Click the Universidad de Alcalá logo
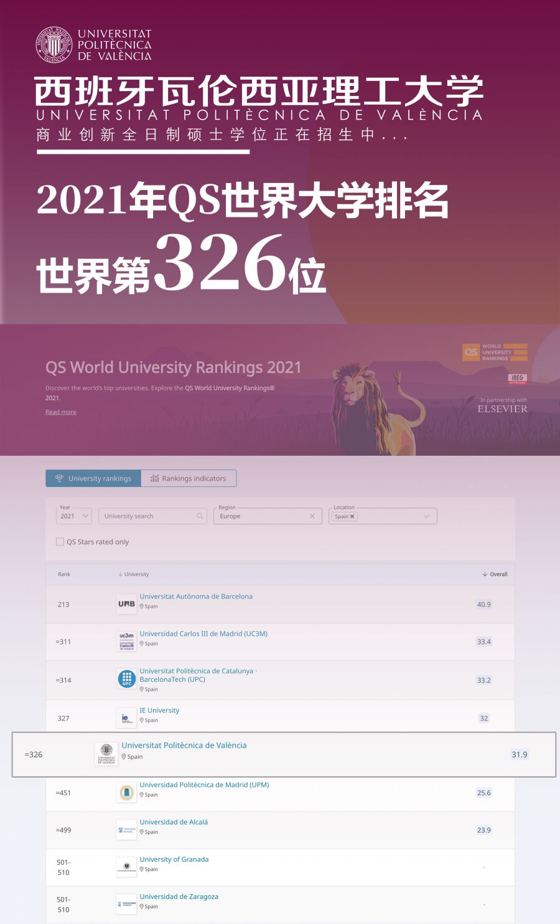Viewport: 560px width, 924px height. coord(126,830)
